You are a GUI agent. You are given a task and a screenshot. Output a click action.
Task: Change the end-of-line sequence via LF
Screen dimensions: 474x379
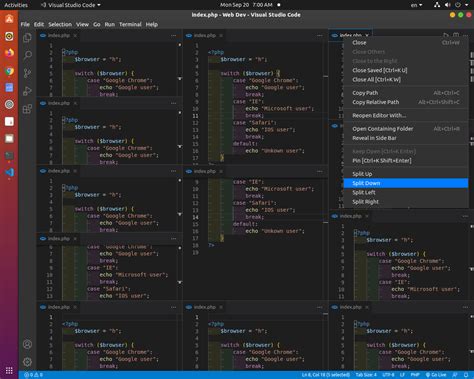click(x=402, y=375)
